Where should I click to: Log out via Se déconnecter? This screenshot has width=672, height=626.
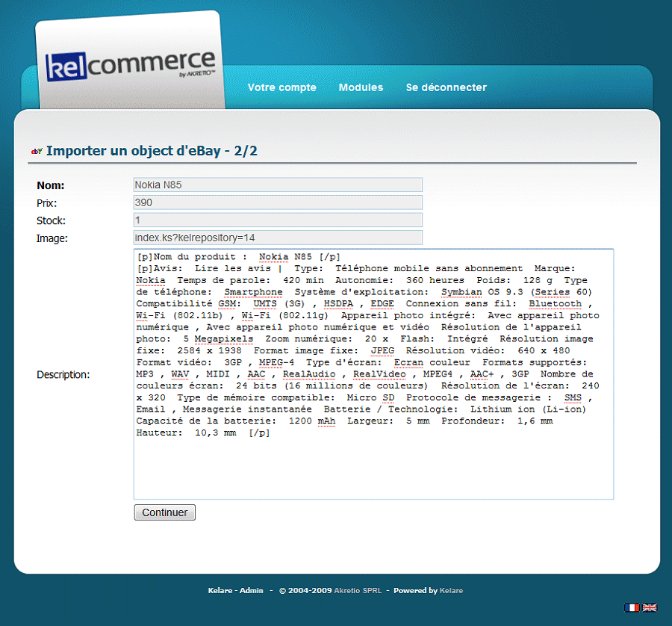(446, 87)
